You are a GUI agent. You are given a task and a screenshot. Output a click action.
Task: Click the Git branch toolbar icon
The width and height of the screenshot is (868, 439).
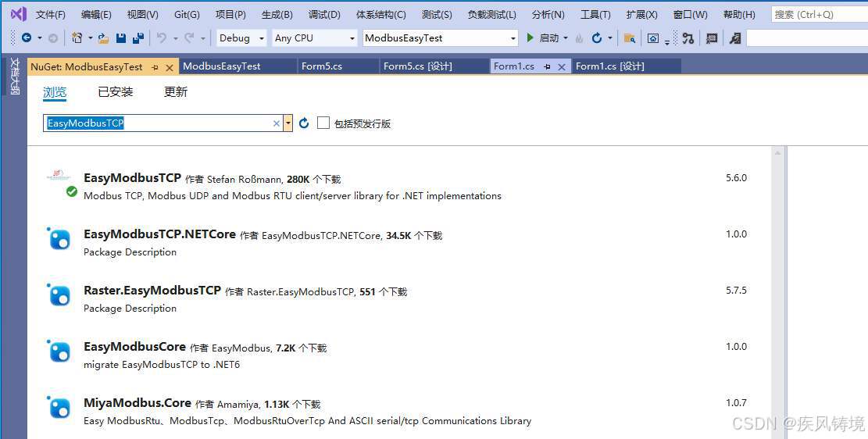pyautogui.click(x=688, y=38)
